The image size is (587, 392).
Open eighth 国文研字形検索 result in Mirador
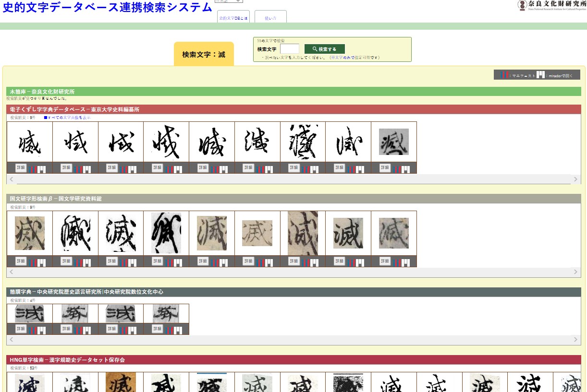click(360, 263)
